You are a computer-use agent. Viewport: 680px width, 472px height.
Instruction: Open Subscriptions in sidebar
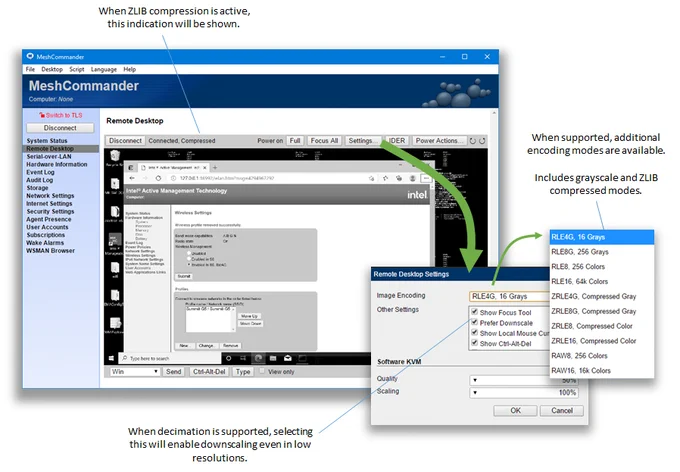click(46, 235)
